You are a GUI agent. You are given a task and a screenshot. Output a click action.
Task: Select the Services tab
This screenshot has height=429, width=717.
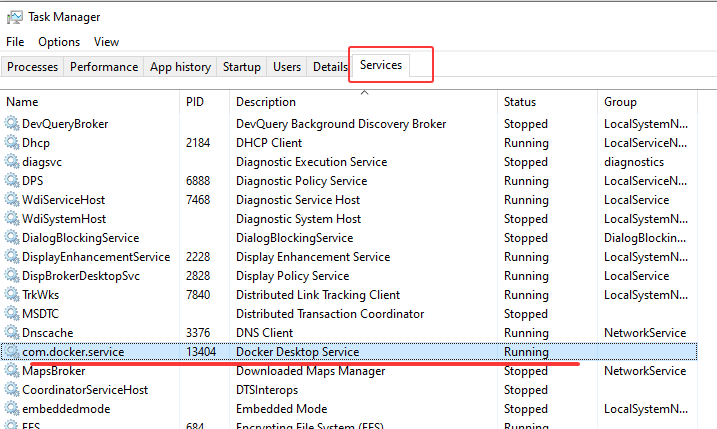coord(381,65)
